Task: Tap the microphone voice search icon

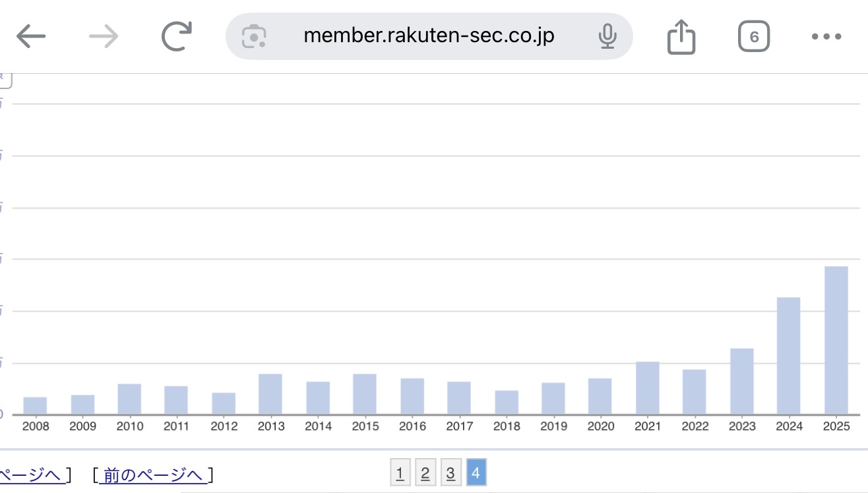Action: point(607,36)
